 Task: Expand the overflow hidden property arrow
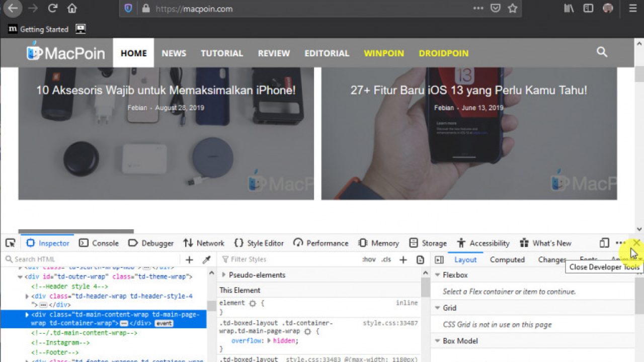pyautogui.click(x=269, y=340)
